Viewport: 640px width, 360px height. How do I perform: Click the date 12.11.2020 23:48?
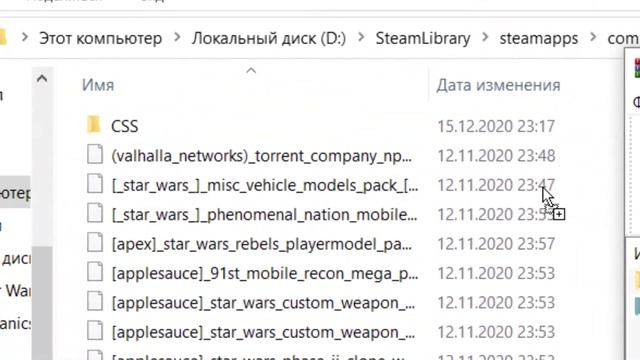pos(496,156)
